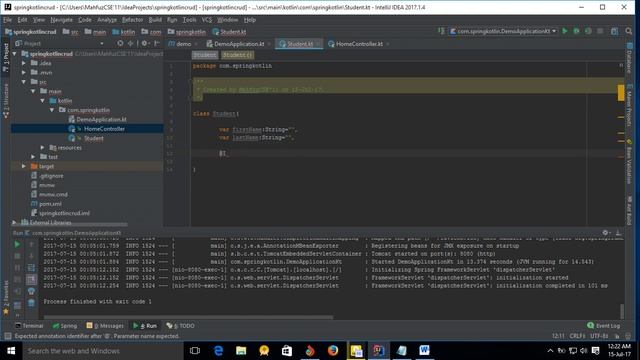Viewport: 640px width, 360px height.
Task: Rerun application in Run tool window
Action: click(17, 244)
